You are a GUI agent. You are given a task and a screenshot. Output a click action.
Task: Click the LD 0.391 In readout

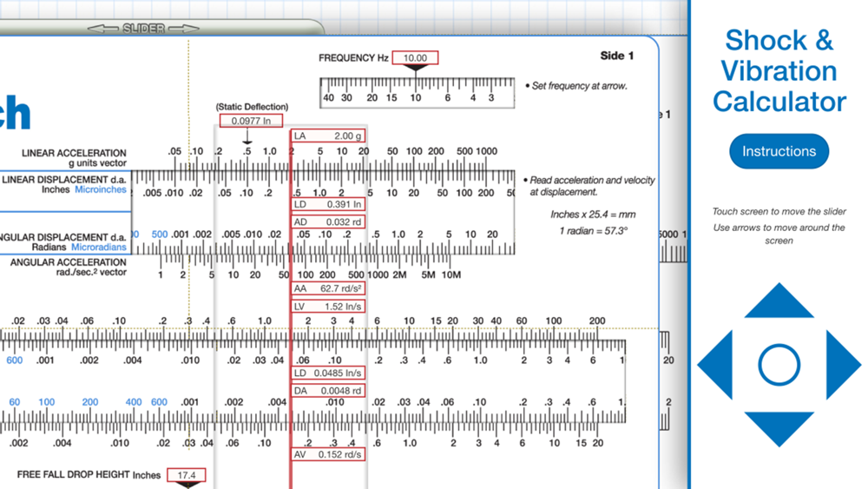coord(328,204)
